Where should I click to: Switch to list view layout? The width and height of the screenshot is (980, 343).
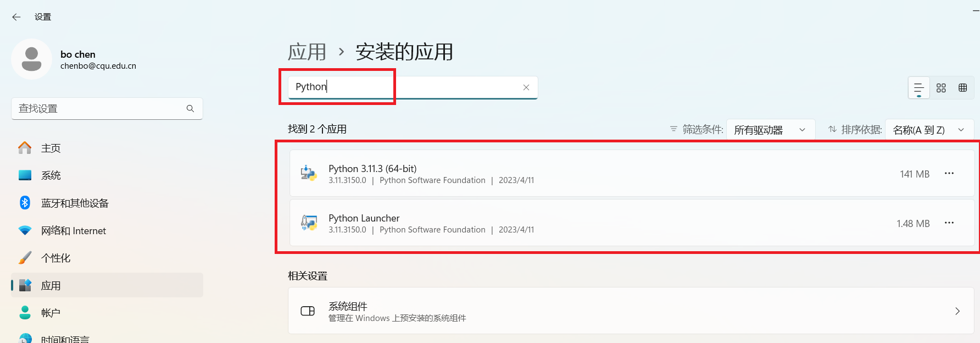tap(919, 88)
